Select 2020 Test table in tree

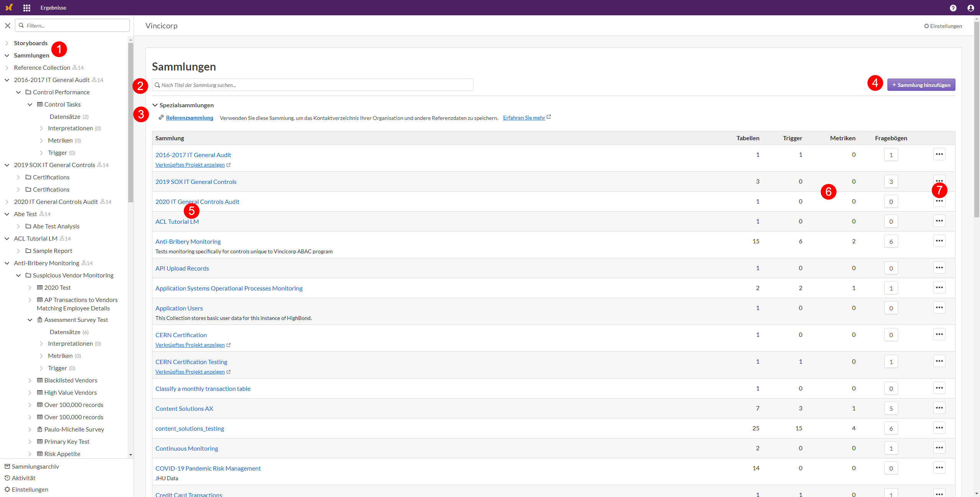[x=57, y=287]
